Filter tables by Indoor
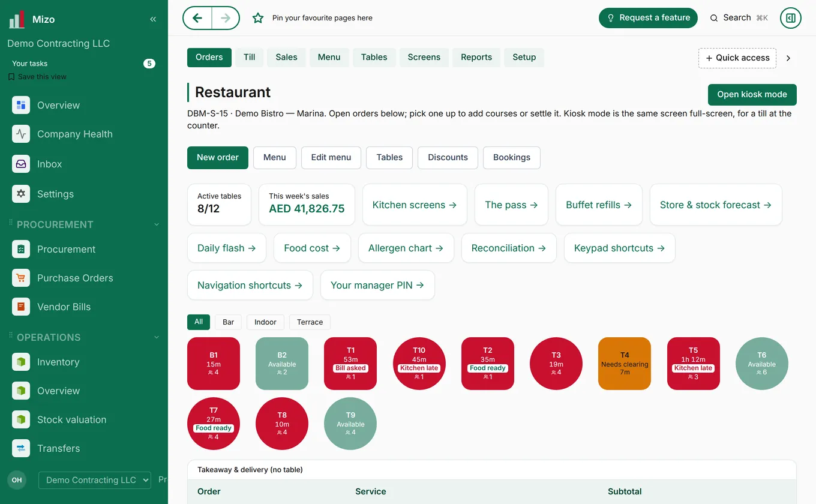816x504 pixels. point(265,322)
